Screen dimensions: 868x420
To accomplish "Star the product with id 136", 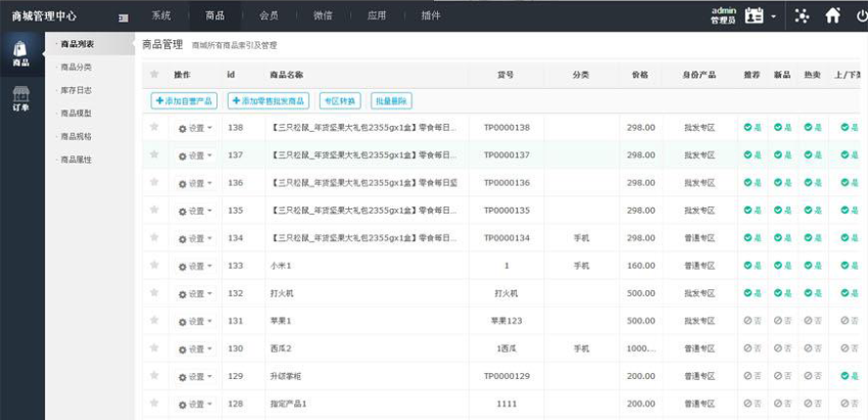I will point(154,182).
